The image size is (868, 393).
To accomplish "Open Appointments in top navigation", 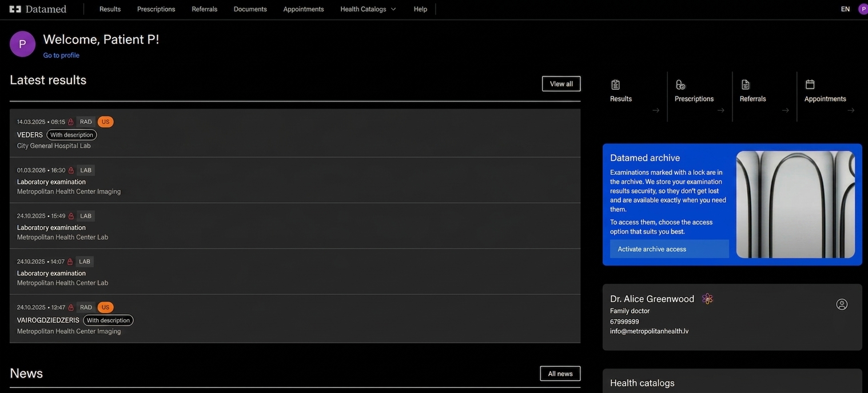I will 304,9.
